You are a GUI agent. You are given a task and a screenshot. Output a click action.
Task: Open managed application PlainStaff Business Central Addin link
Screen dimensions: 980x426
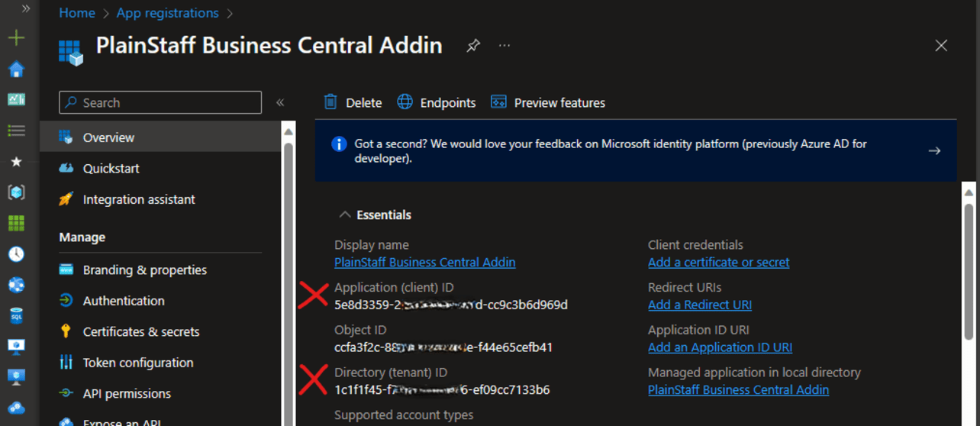pyautogui.click(x=738, y=389)
